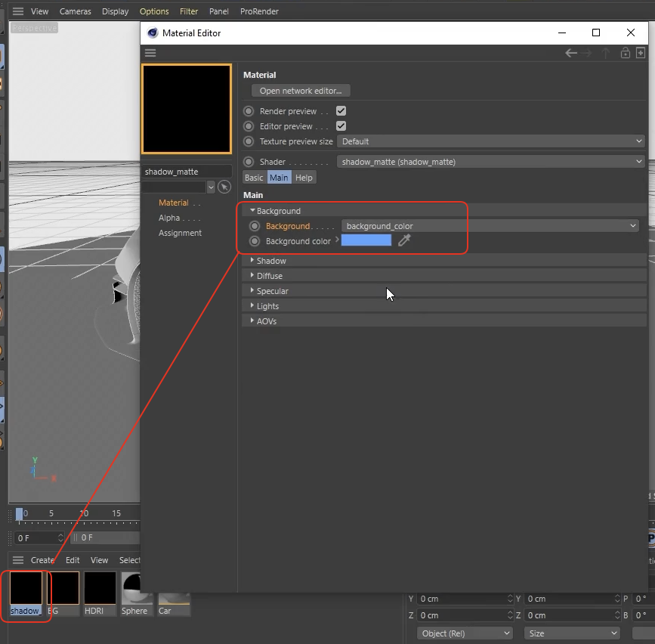Expand the Lights section
Image resolution: width=655 pixels, height=644 pixels.
[252, 305]
